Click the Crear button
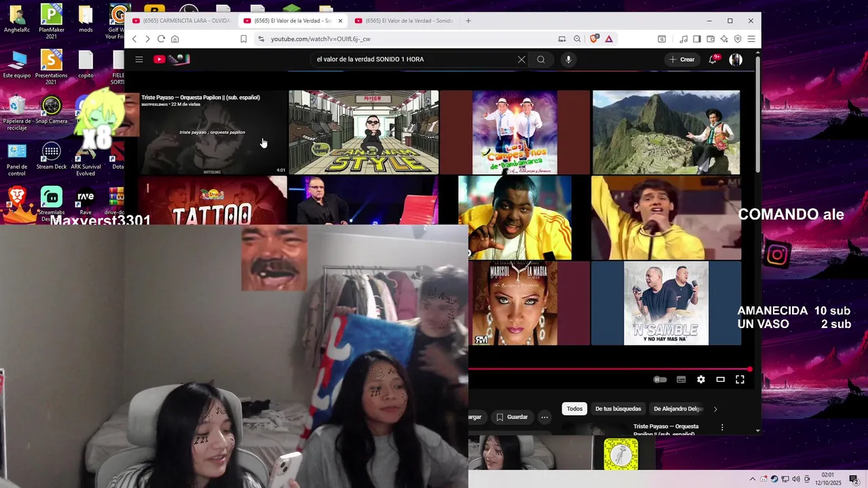868x488 pixels. tap(682, 60)
